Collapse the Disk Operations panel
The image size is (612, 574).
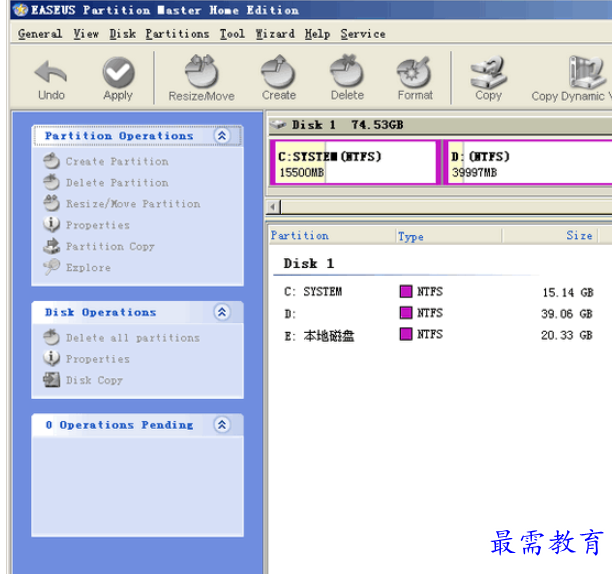222,312
